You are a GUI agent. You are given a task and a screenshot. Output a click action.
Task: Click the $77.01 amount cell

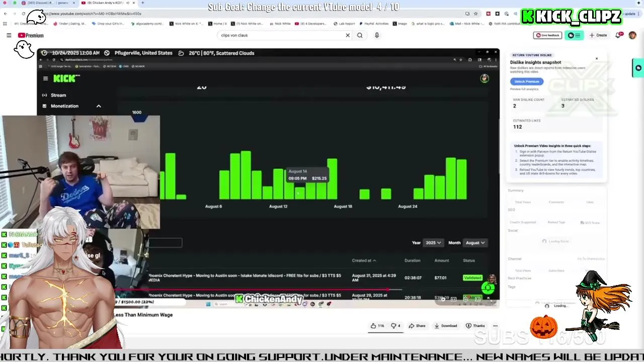441,278
